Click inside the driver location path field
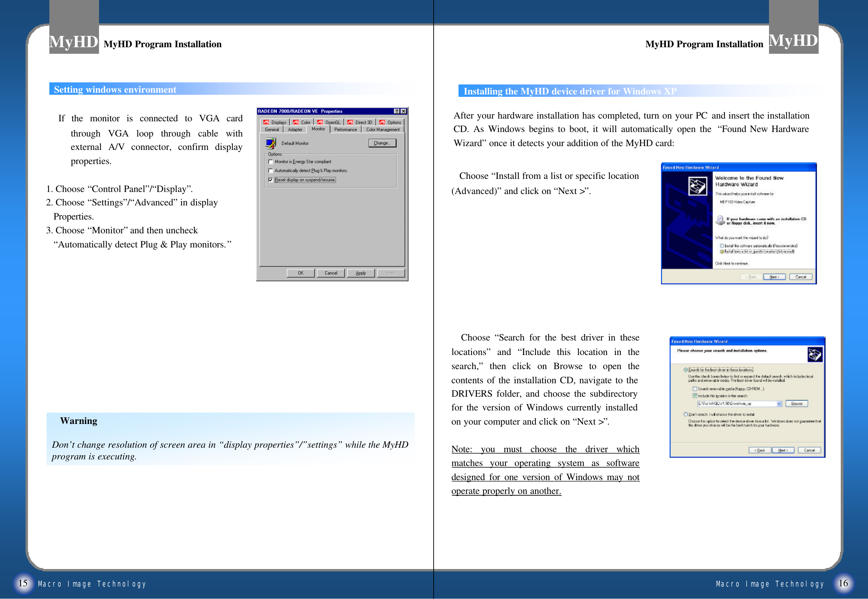 736,404
